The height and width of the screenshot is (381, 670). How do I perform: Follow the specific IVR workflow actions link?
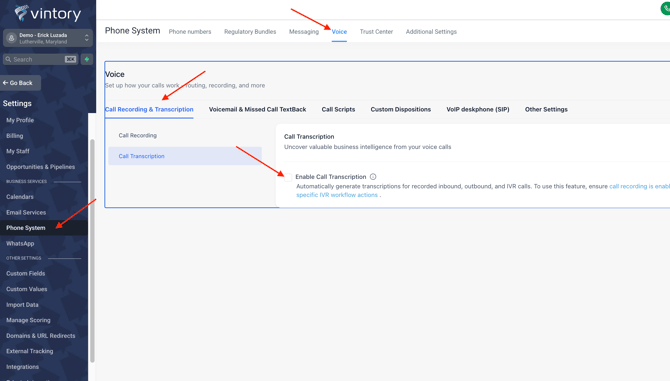point(337,195)
